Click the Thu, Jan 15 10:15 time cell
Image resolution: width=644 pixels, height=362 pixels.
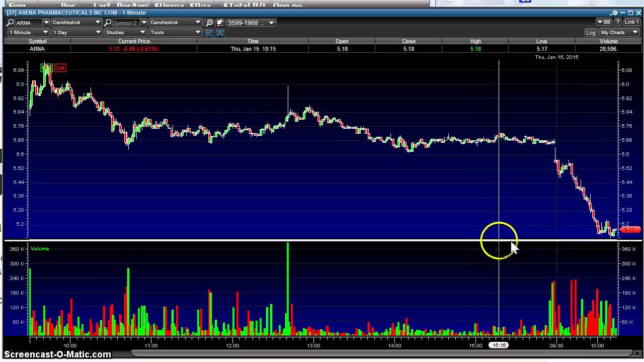pyautogui.click(x=253, y=49)
